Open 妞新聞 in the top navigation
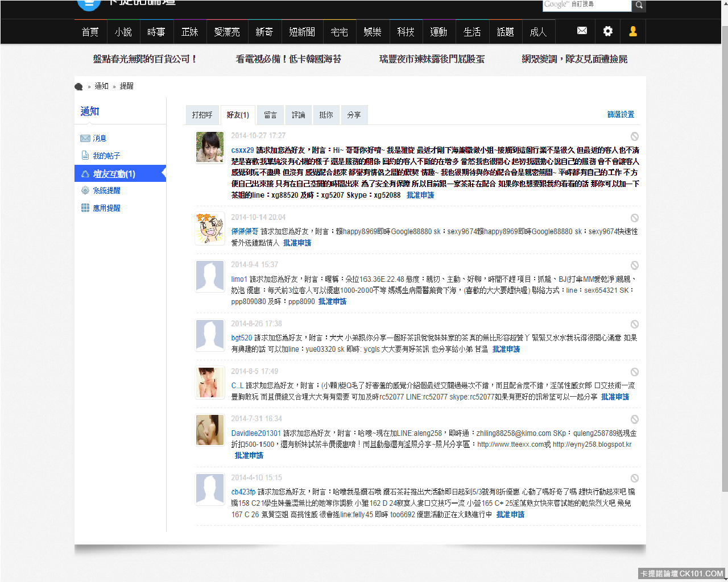Image resolution: width=728 pixels, height=582 pixels. click(302, 32)
